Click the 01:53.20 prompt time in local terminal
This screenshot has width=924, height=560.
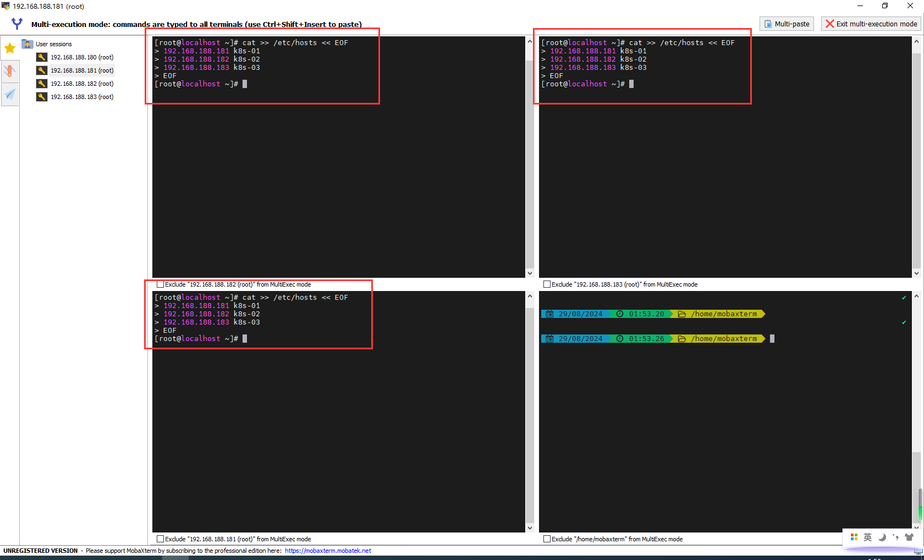click(646, 314)
